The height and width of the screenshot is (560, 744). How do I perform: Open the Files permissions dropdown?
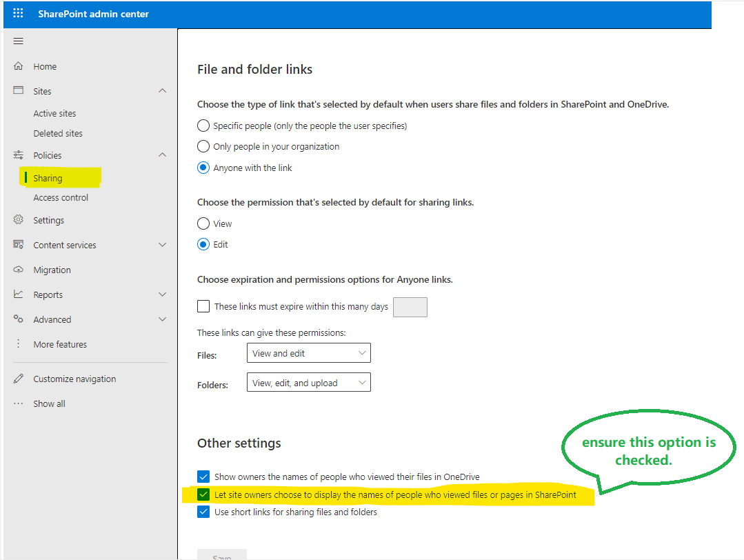(x=308, y=353)
